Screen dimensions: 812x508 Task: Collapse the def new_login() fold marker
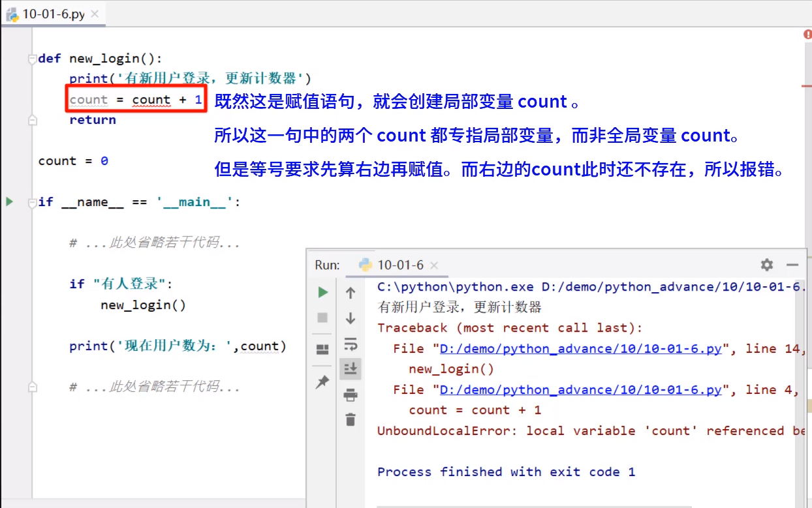[32, 59]
